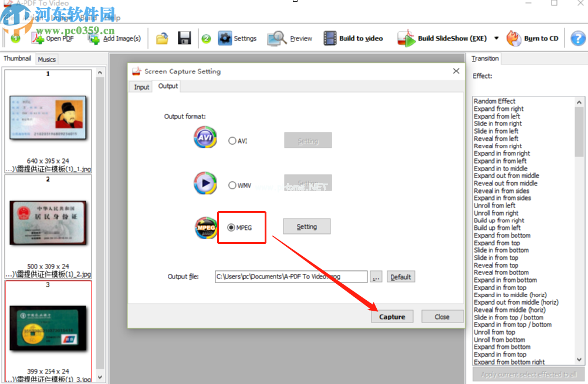Select the MPEG output format radio
The image size is (588, 384).
231,227
